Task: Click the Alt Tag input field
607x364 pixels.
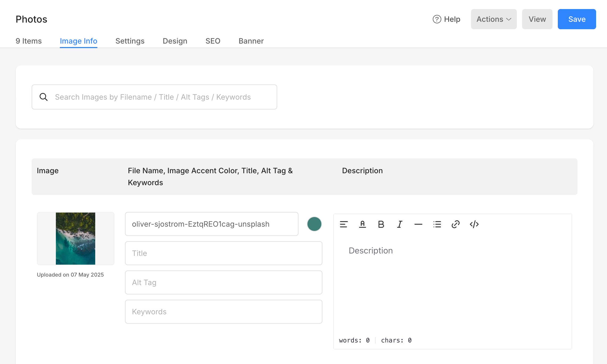Action: point(223,282)
